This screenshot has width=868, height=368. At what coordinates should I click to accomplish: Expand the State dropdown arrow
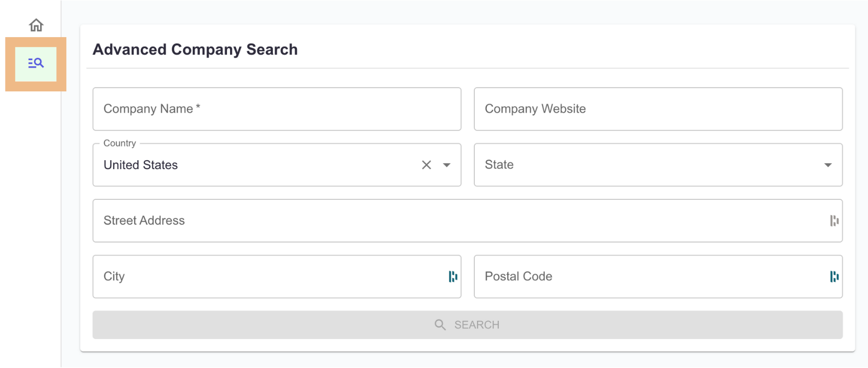(828, 165)
